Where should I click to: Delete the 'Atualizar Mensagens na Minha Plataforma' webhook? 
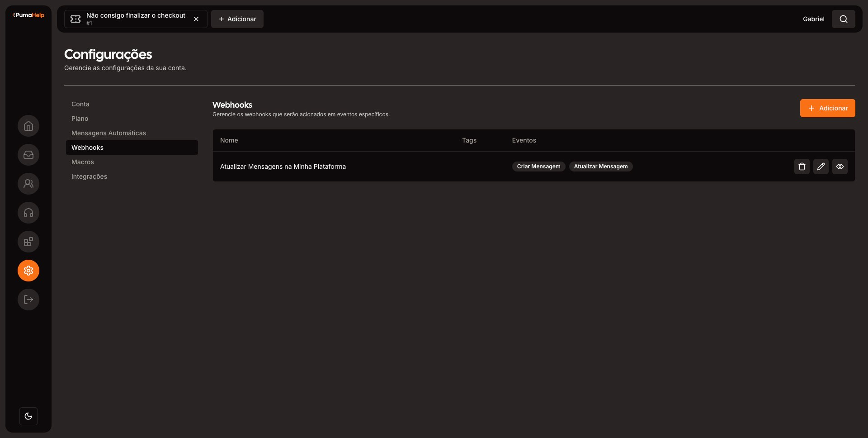[802, 167]
